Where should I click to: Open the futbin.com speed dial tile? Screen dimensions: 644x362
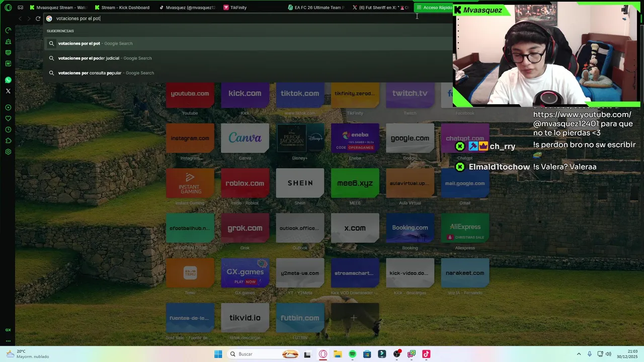pos(300,318)
